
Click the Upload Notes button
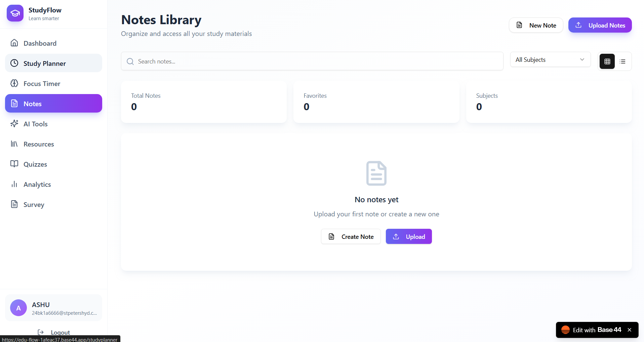[600, 25]
